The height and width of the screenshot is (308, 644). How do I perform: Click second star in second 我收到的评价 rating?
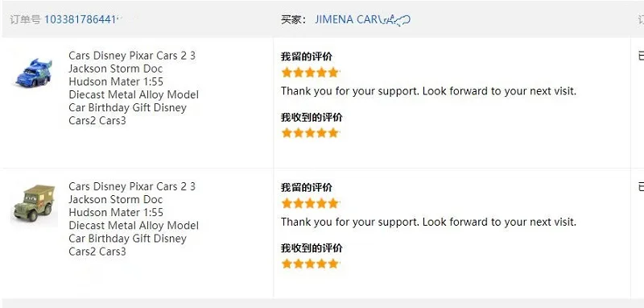click(299, 264)
